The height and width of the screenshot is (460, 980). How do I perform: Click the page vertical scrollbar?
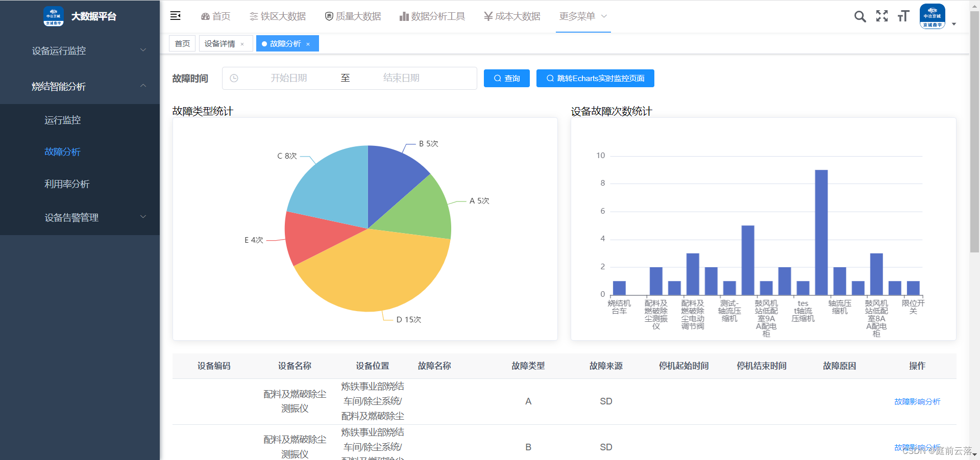point(974,132)
